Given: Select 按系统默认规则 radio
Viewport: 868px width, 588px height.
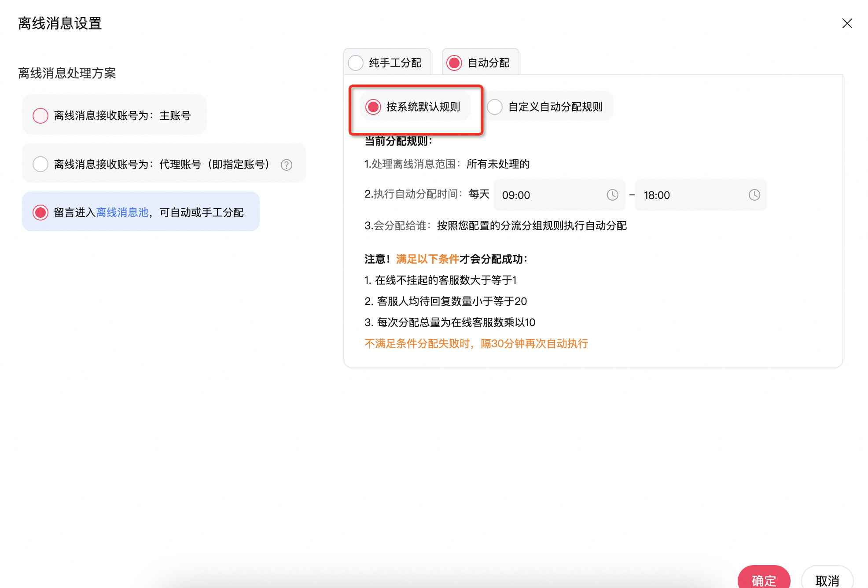Looking at the screenshot, I should (x=373, y=107).
